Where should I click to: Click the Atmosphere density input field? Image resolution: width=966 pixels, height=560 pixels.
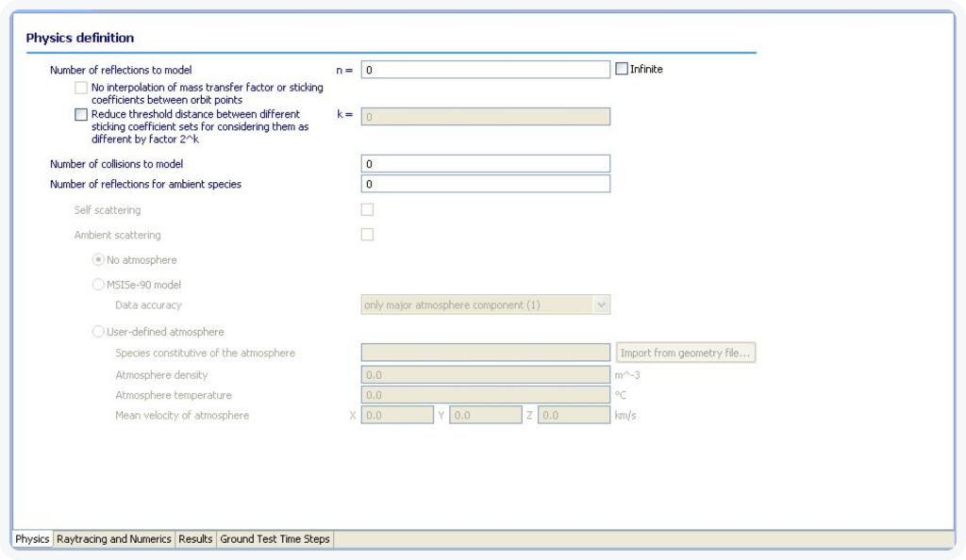tap(485, 373)
